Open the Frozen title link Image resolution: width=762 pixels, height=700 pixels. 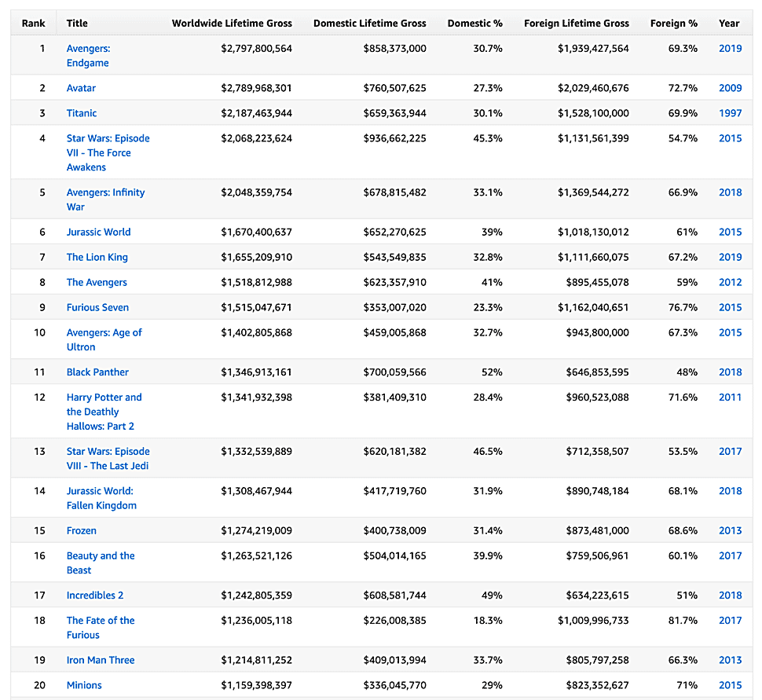tap(82, 531)
